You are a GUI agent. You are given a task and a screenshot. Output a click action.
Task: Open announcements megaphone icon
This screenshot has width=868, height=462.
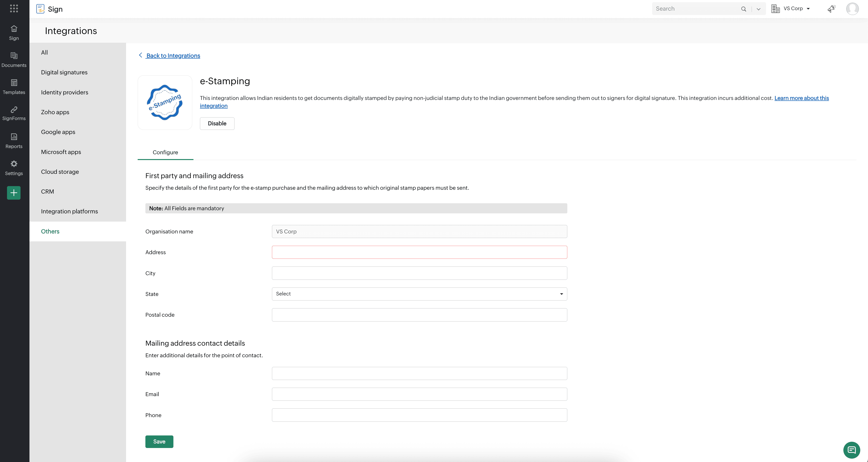831,9
